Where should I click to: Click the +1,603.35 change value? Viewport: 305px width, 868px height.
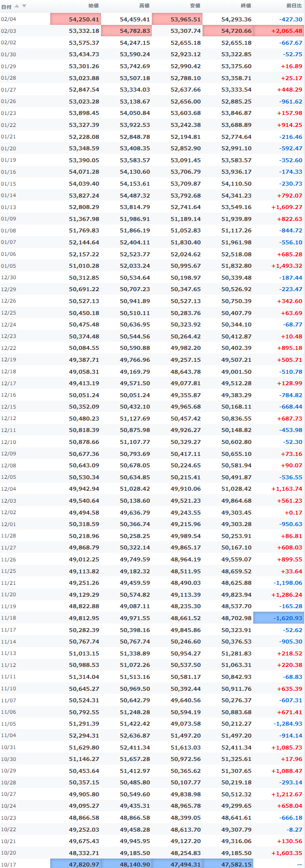(x=287, y=853)
